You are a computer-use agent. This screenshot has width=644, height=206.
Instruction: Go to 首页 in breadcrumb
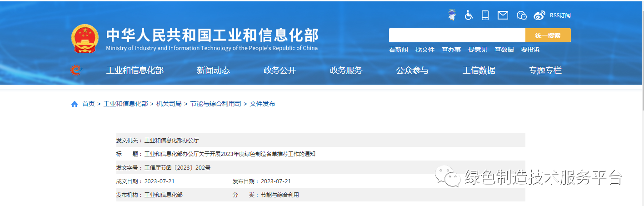tap(88, 104)
